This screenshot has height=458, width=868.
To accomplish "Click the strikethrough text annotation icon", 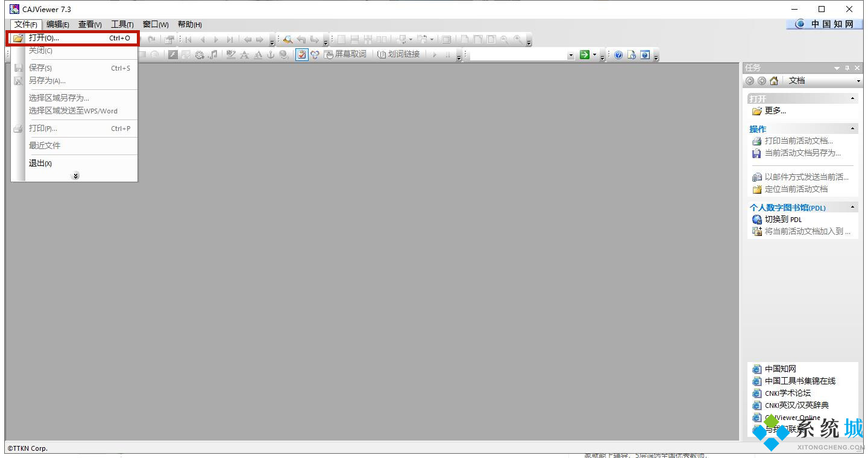I will tap(244, 55).
